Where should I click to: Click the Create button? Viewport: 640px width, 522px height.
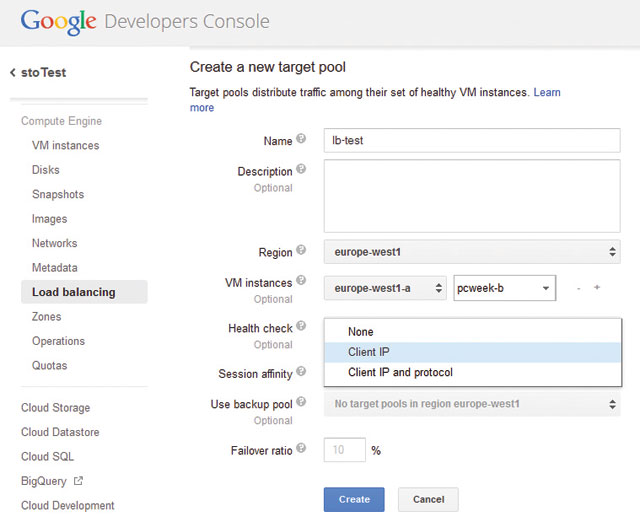(x=354, y=500)
